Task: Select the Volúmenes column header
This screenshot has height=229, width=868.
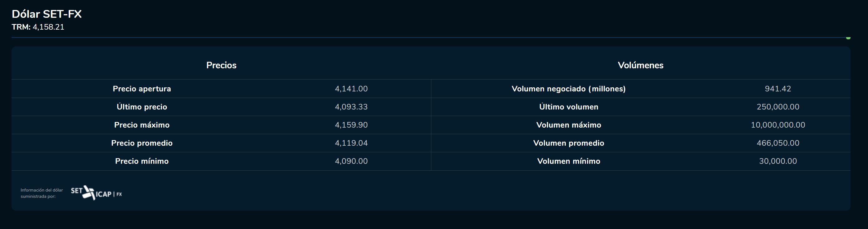Action: pyautogui.click(x=640, y=65)
